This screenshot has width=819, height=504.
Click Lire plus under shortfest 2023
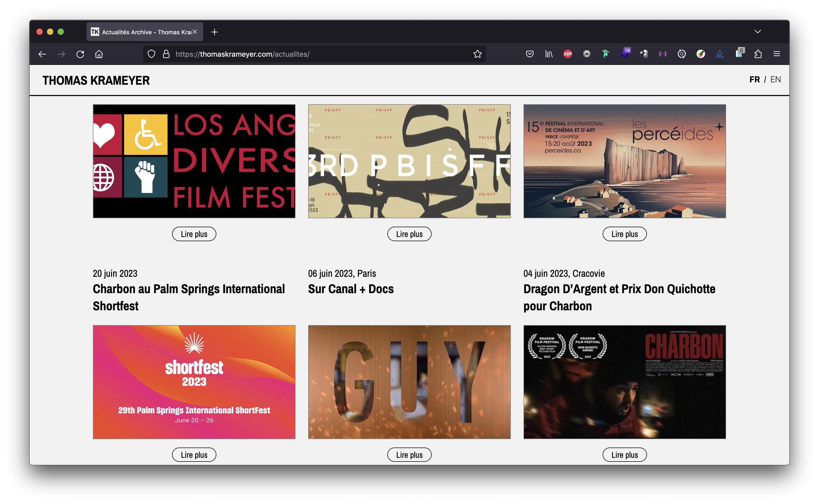pos(194,455)
